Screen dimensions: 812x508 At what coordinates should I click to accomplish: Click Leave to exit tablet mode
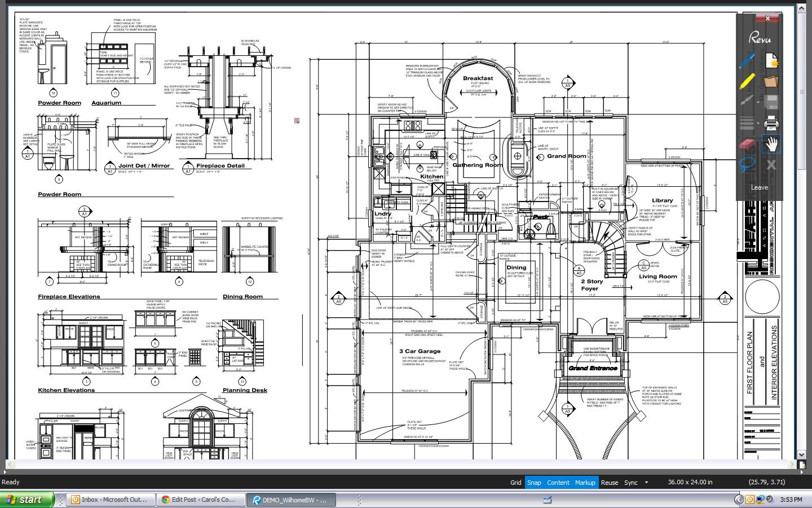pos(759,187)
